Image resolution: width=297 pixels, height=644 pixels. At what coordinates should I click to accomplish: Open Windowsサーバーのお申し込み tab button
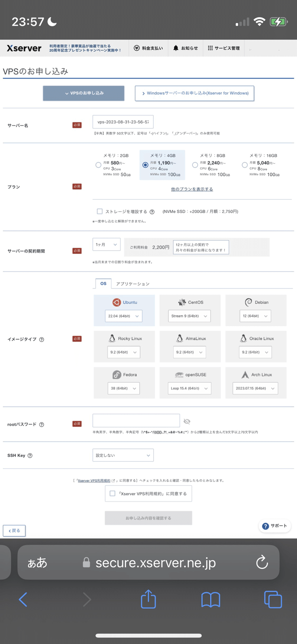click(x=195, y=93)
